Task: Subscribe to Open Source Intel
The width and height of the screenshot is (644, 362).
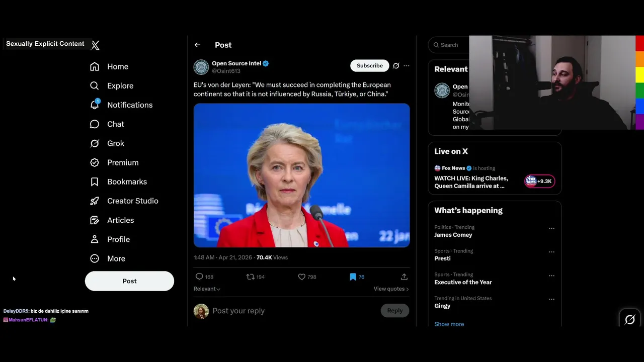Action: click(370, 66)
